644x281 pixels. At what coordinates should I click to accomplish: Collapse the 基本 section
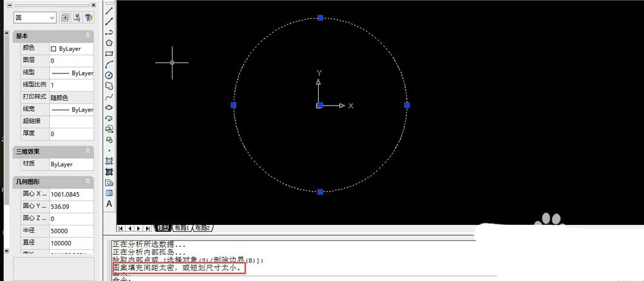click(x=88, y=36)
